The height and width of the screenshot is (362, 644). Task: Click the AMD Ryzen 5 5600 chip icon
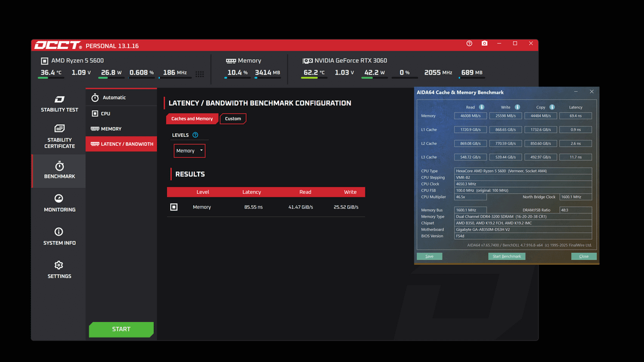pos(44,61)
